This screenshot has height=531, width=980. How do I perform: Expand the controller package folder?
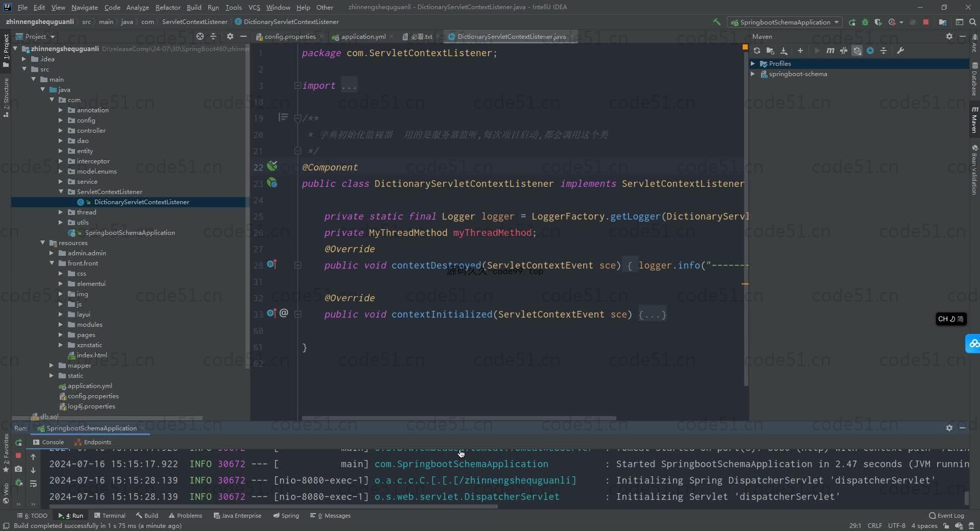click(61, 130)
